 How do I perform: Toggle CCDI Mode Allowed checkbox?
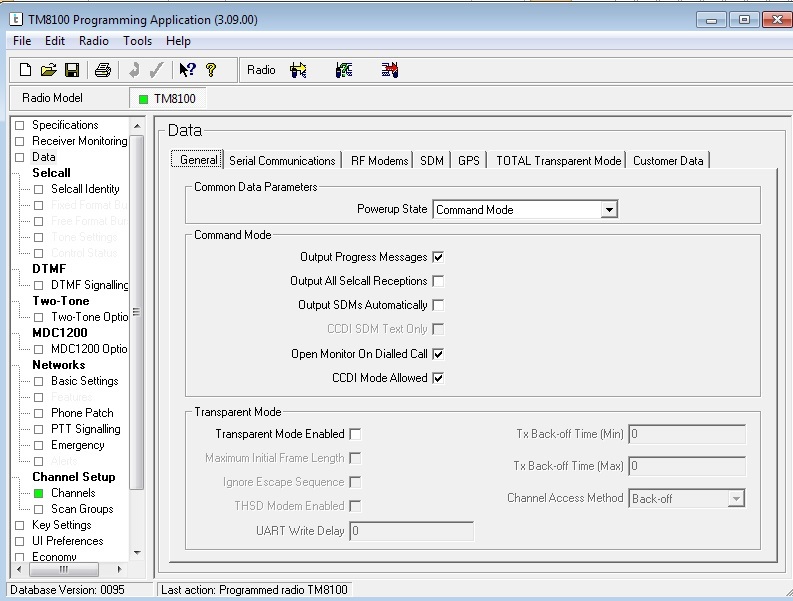coord(438,378)
